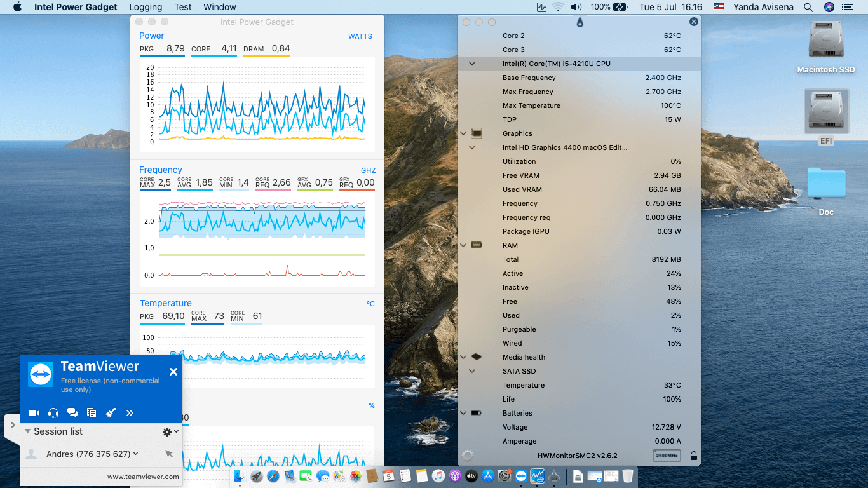Collapse the RAM section in HWMonitor
The width and height of the screenshot is (868, 488).
(x=463, y=245)
